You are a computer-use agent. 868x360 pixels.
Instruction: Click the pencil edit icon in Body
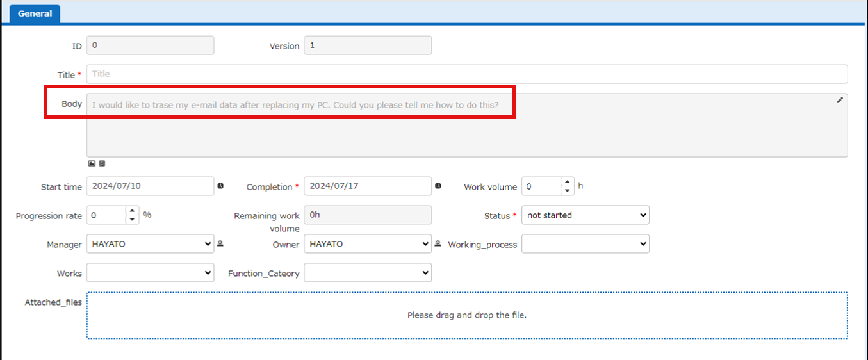[840, 101]
